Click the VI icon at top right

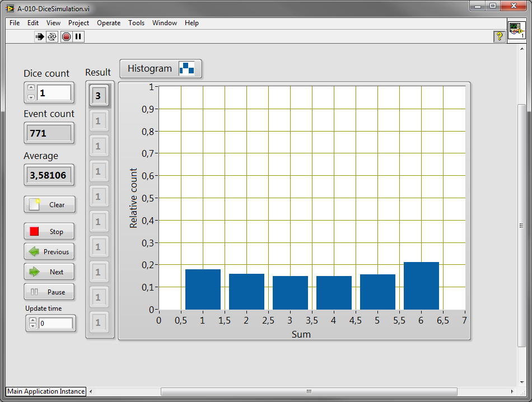coord(516,31)
